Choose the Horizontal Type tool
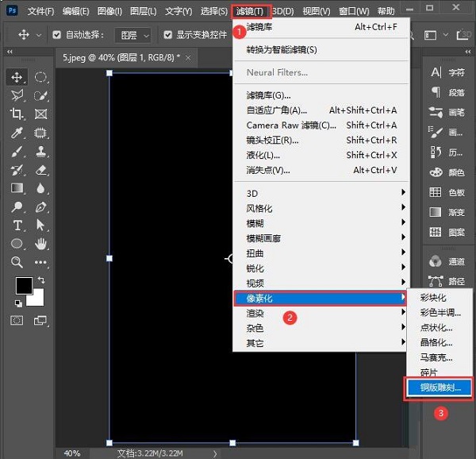This screenshot has height=459, width=476. tap(17, 225)
